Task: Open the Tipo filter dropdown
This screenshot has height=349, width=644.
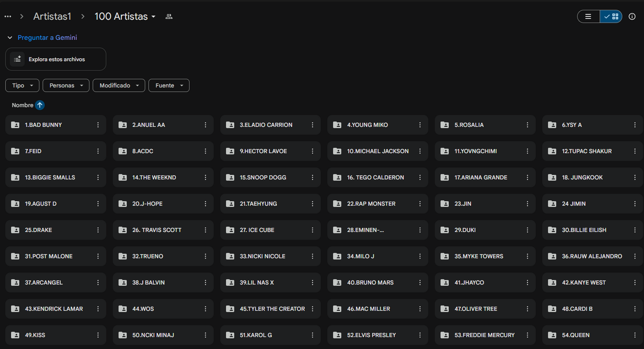Action: point(22,86)
